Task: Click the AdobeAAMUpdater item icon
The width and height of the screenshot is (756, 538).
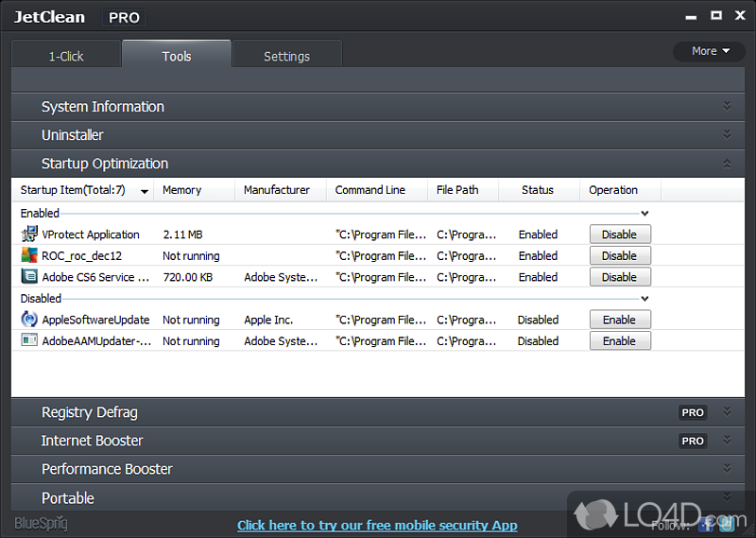Action: pos(29,341)
